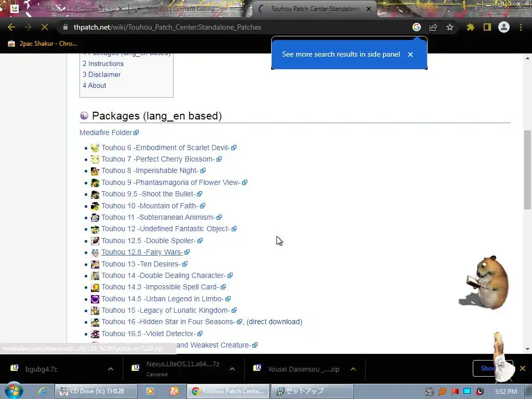Switch to the LiteOS Windows 11 tab
The width and height of the screenshot is (532, 399).
[68, 9]
